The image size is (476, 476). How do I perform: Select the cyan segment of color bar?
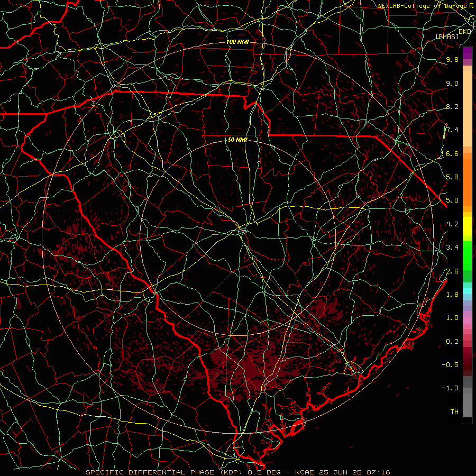click(467, 291)
